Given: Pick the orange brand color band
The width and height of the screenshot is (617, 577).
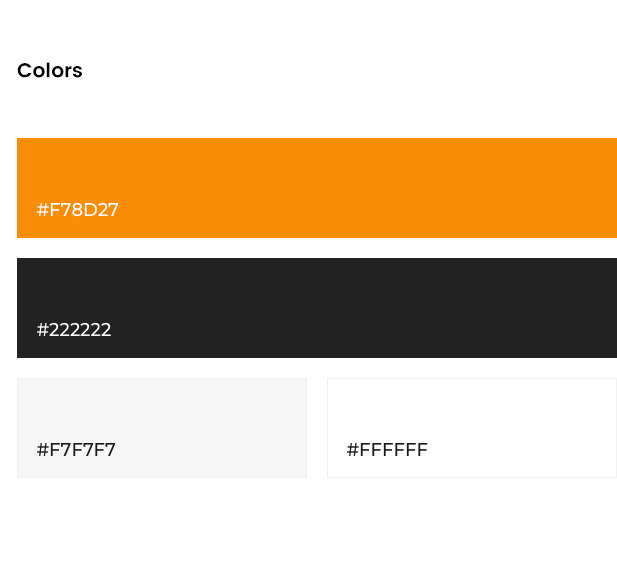Looking at the screenshot, I should 317,188.
